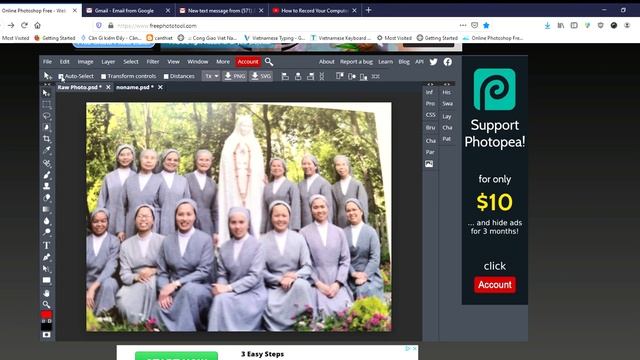Click the align right edges icon
Viewport: 640px width, 360px height.
(x=311, y=76)
